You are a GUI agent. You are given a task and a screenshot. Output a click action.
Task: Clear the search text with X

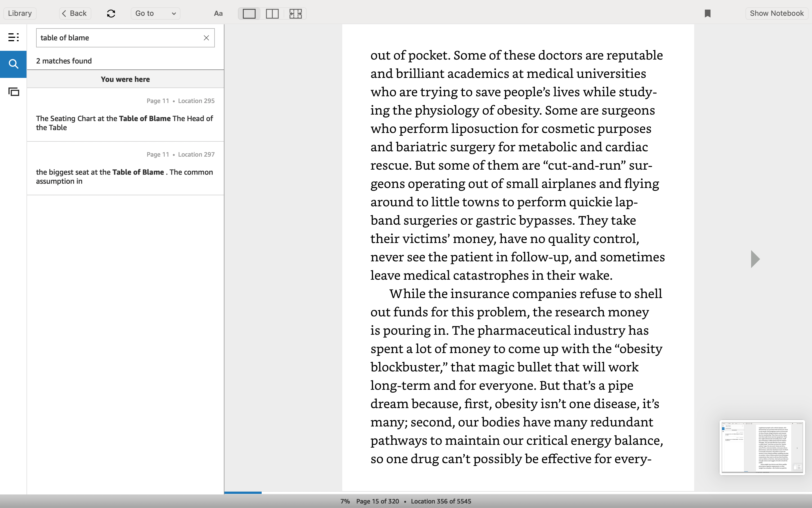coord(206,38)
